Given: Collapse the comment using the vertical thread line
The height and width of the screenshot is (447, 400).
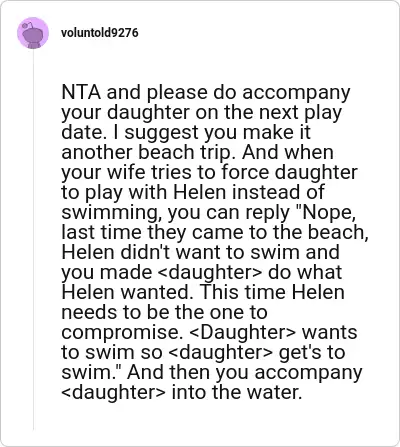Looking at the screenshot, I should click(x=33, y=240).
